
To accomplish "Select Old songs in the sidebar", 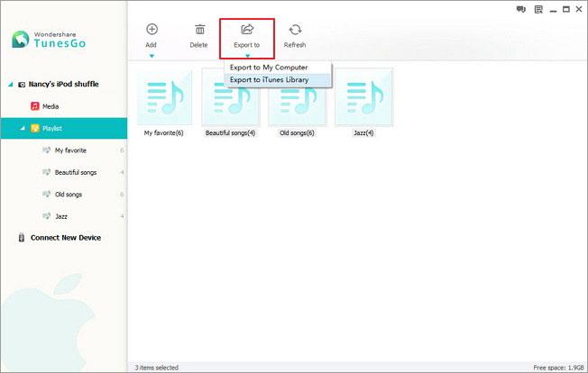I will click(x=67, y=194).
